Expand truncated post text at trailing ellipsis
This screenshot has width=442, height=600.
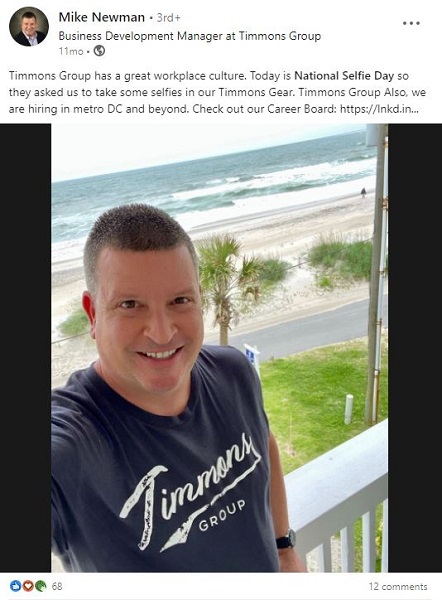tap(415, 109)
